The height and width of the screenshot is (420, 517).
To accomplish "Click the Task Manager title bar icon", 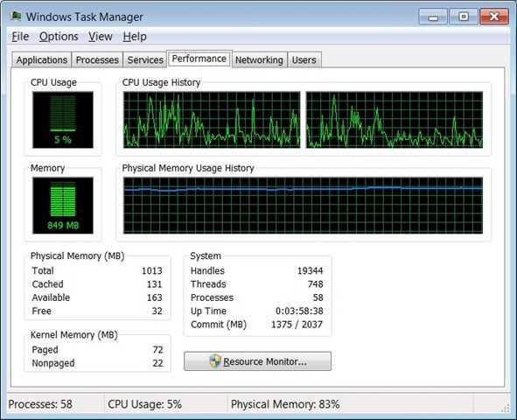I will point(16,16).
